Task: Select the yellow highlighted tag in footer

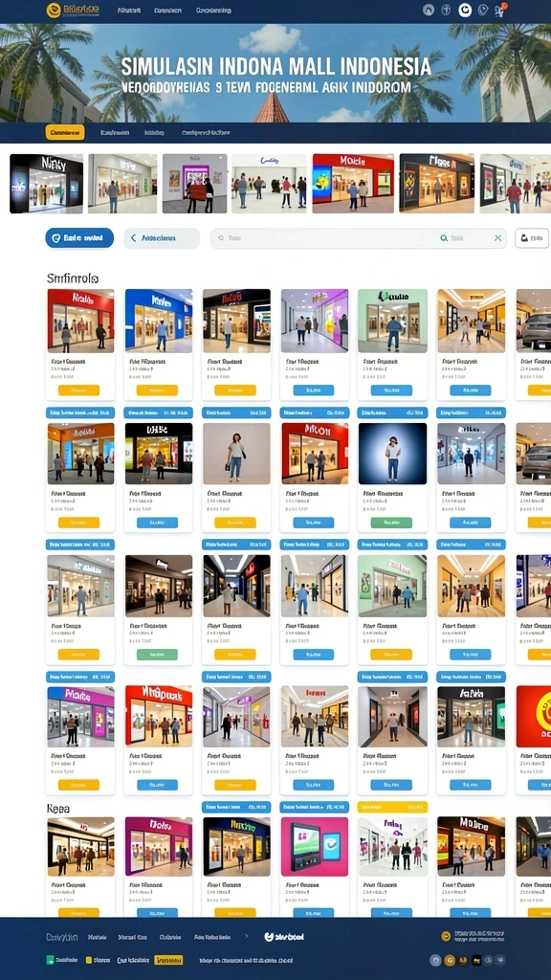Action: [168, 960]
